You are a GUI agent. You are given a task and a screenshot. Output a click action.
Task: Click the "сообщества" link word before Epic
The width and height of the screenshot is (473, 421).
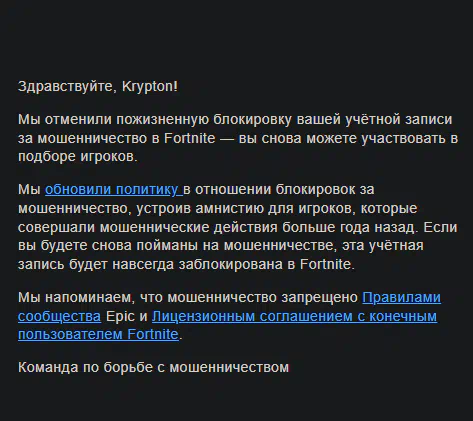pyautogui.click(x=59, y=316)
